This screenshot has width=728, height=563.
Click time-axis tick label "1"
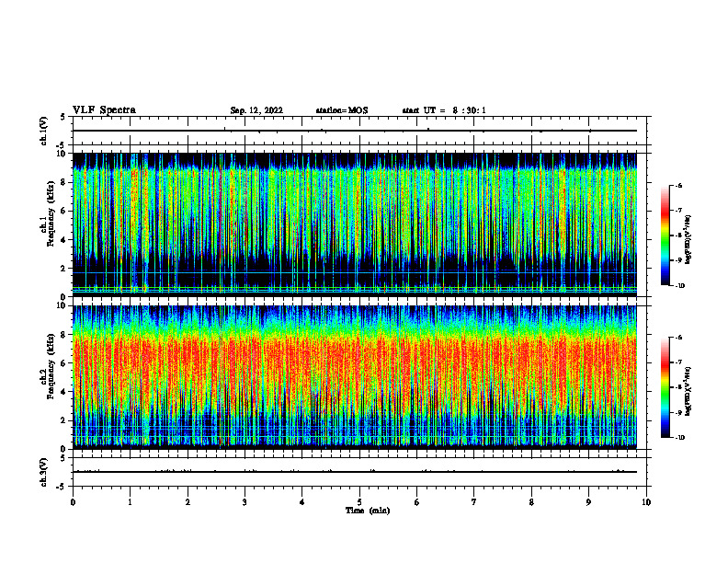point(130,502)
